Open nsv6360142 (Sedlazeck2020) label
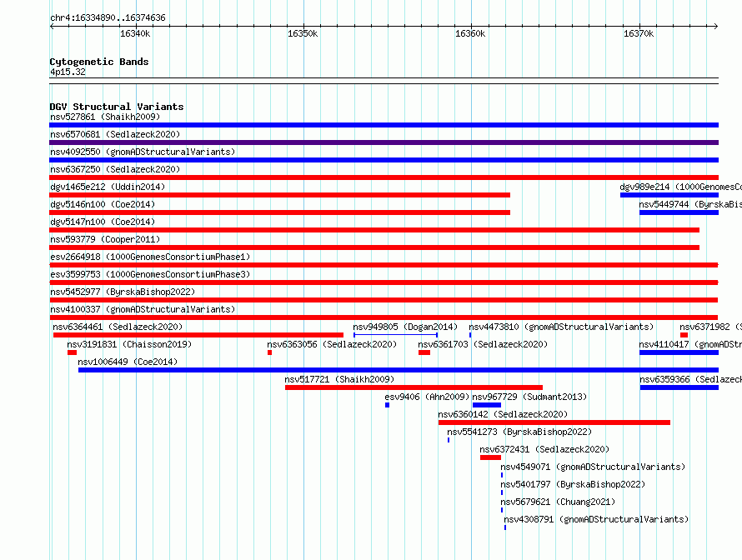 pyautogui.click(x=503, y=414)
